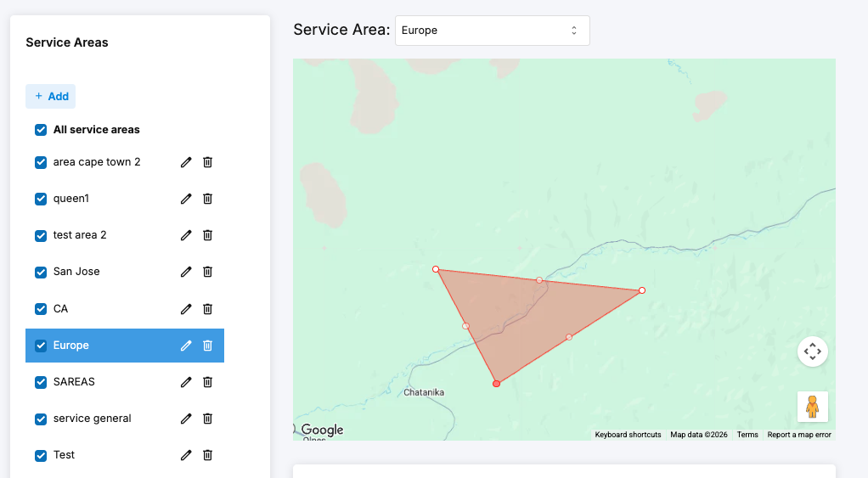Screen dimensions: 868x478
Task: Click the Chatanika place label on map
Action: [424, 392]
